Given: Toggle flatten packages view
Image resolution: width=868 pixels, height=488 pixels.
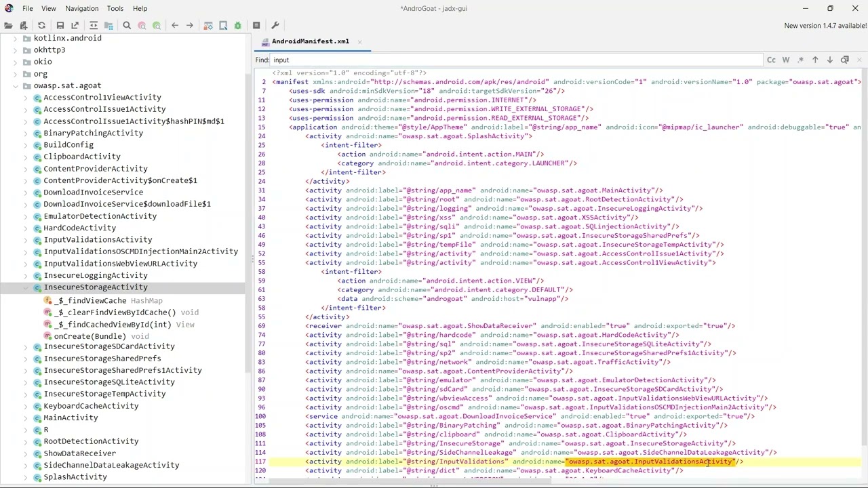Looking at the screenshot, I should pos(108,26).
